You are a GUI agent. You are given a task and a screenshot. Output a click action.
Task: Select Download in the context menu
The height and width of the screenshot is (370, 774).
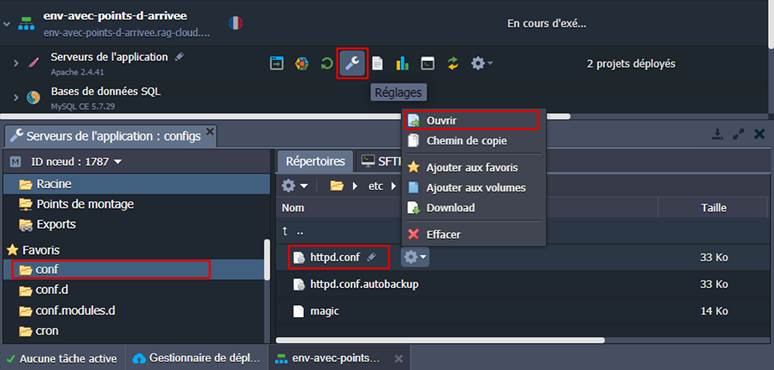click(x=474, y=208)
